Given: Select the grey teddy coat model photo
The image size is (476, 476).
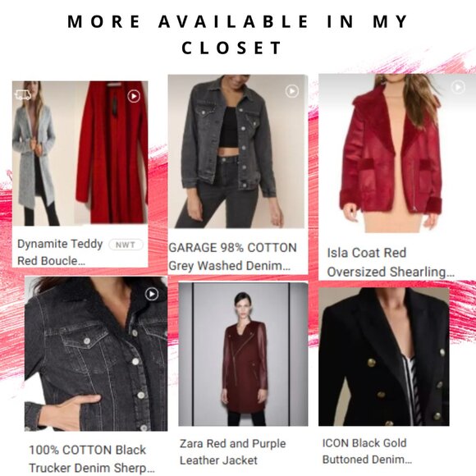Looking at the screenshot, I should [x=43, y=153].
